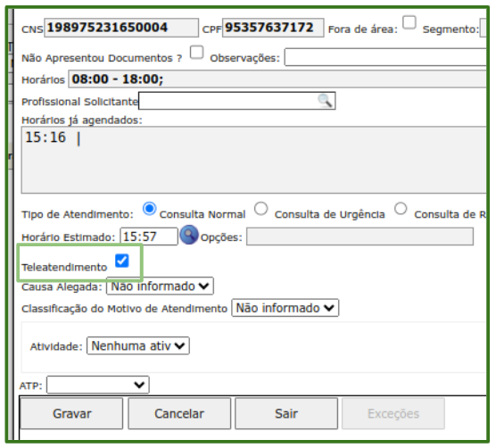Click the disabled Exceções button
The width and height of the screenshot is (496, 448).
393,413
